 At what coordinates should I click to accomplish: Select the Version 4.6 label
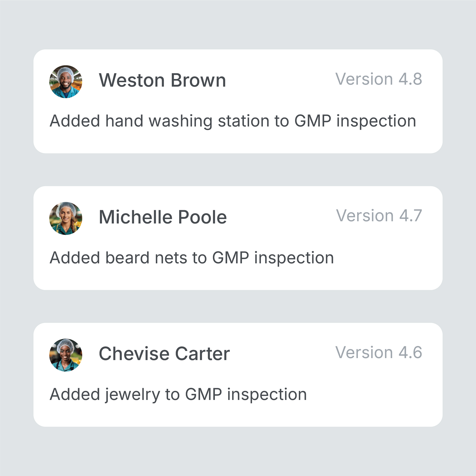tap(379, 352)
